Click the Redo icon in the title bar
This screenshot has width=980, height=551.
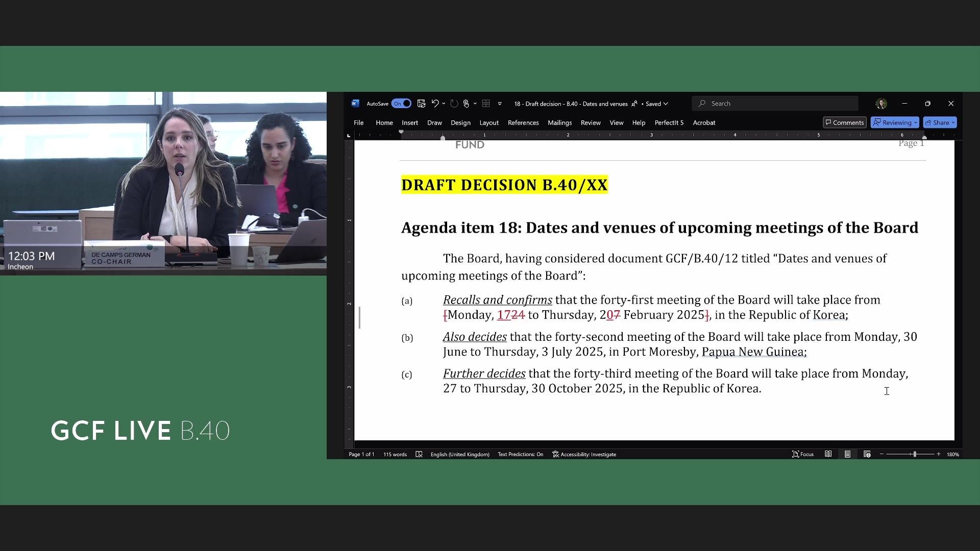tap(454, 104)
